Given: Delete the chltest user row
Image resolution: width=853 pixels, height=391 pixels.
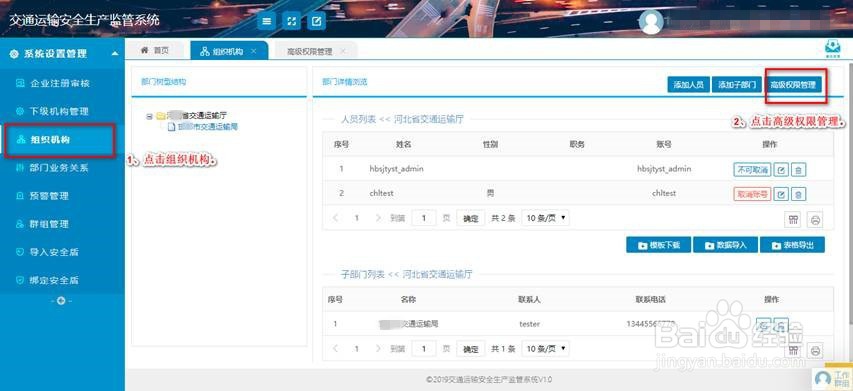Looking at the screenshot, I should (798, 194).
